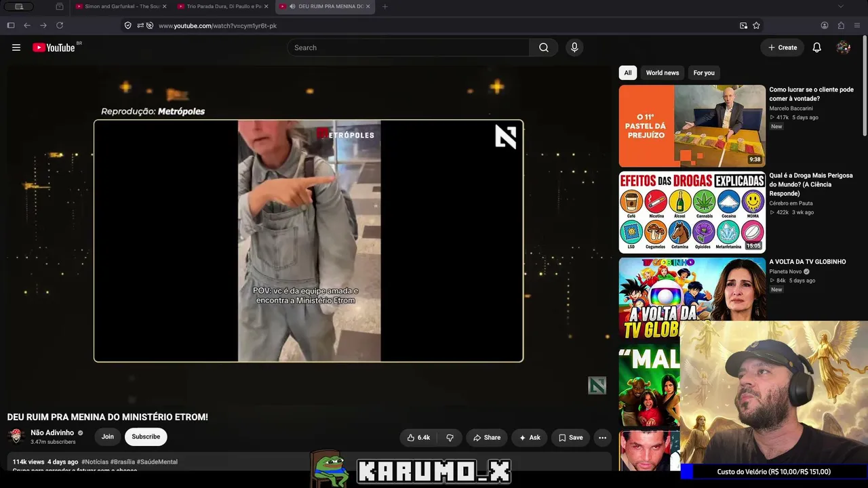Focus the YouTube search box

pos(408,47)
